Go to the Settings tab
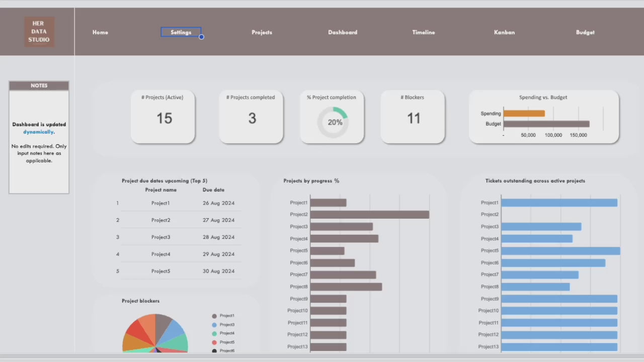644x362 pixels. pyautogui.click(x=181, y=32)
